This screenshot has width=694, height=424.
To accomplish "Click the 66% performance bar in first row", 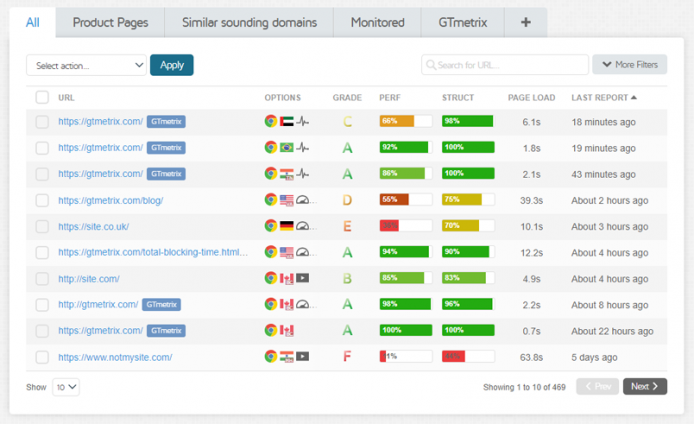I will [405, 122].
